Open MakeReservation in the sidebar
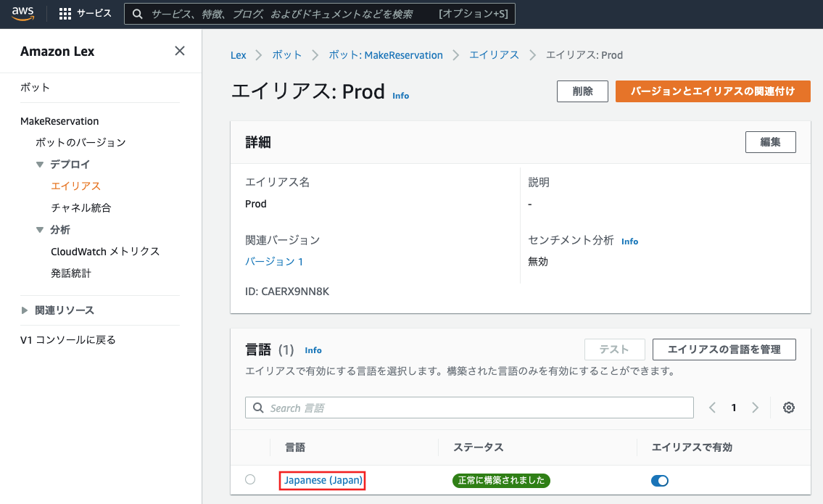 [59, 121]
